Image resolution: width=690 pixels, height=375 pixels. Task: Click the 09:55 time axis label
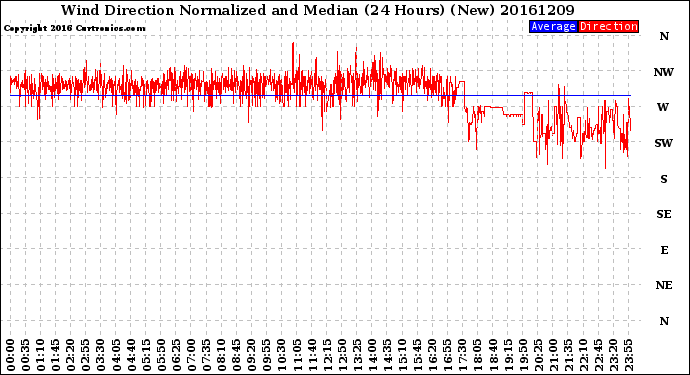tap(267, 355)
